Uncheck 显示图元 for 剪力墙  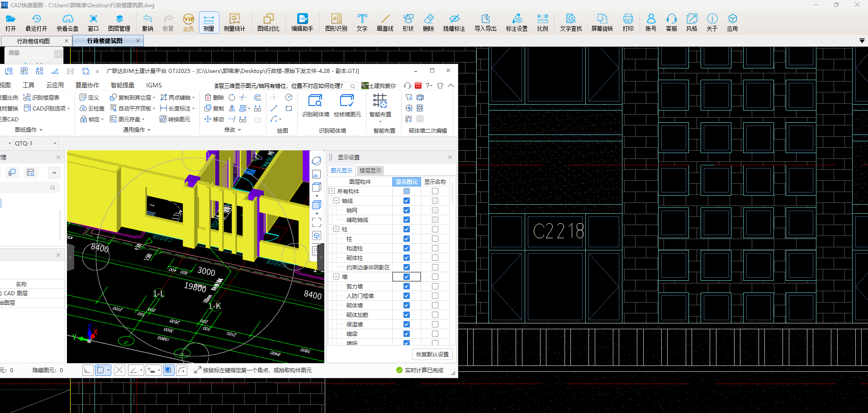(x=406, y=287)
